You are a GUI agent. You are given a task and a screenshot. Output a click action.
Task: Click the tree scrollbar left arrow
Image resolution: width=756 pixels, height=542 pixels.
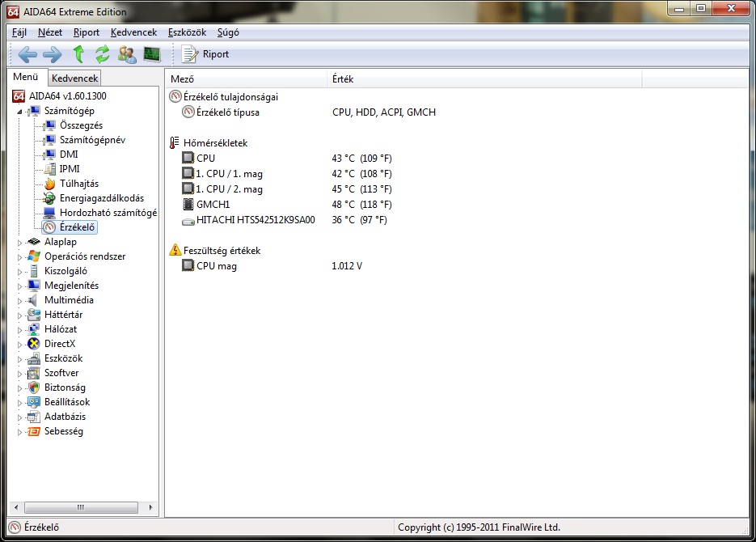click(x=16, y=507)
